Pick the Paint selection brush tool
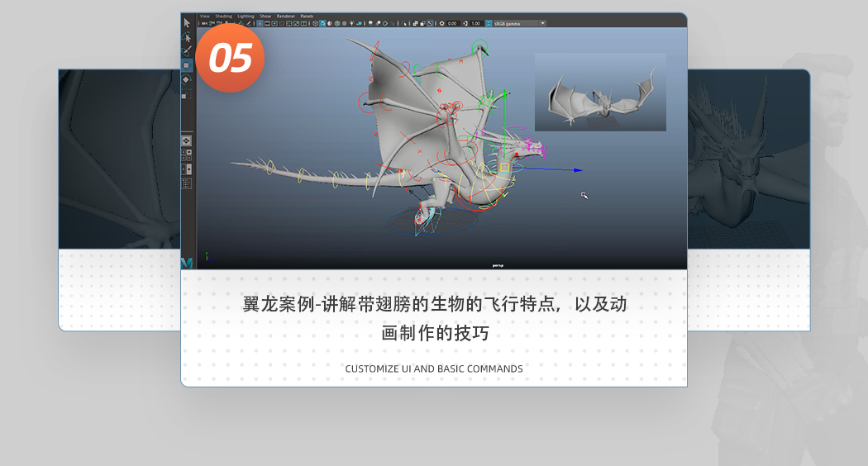Image resolution: width=868 pixels, height=466 pixels. (187, 51)
